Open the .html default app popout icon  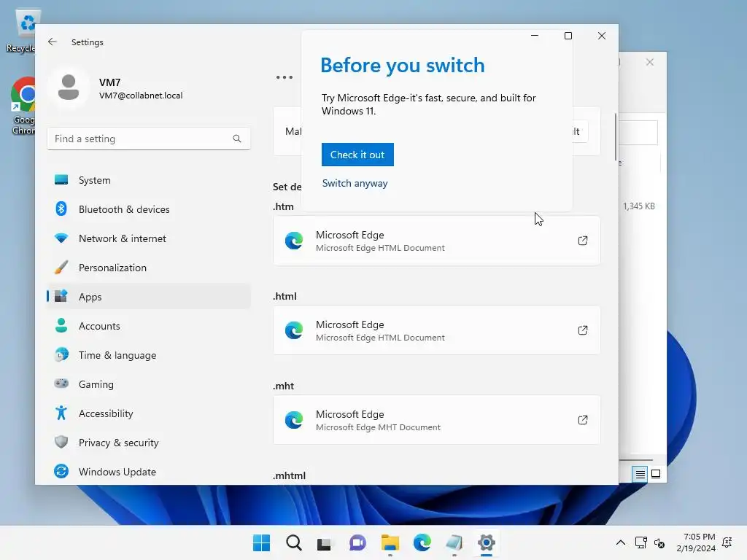coord(583,330)
